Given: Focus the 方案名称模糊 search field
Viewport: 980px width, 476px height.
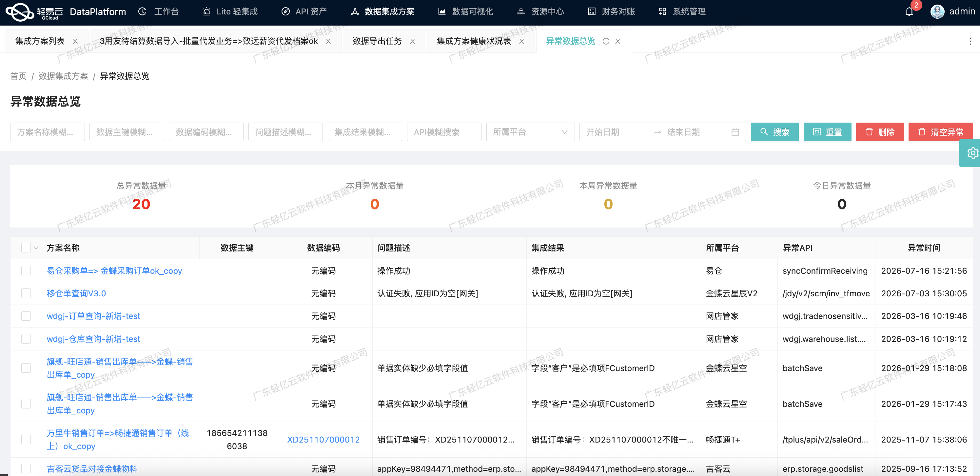Looking at the screenshot, I should [48, 132].
